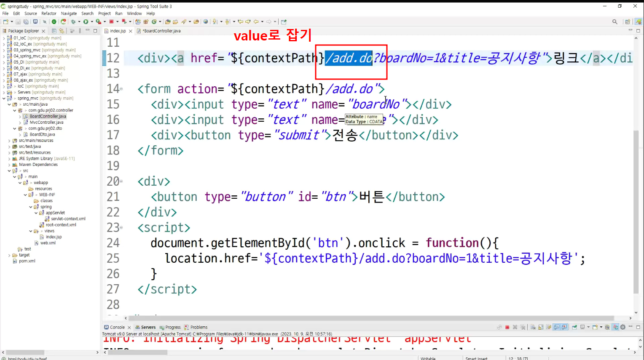Minimize the Console panel
This screenshot has height=360, width=644.
click(x=630, y=326)
